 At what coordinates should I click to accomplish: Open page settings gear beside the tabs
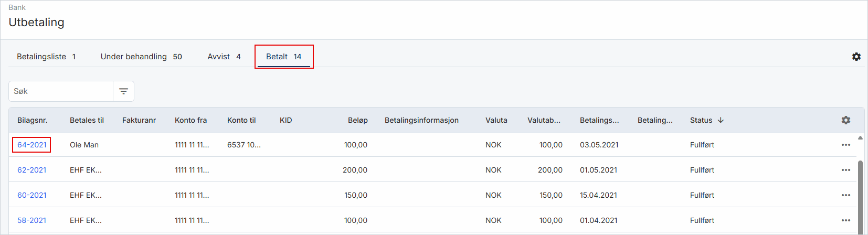click(x=856, y=57)
